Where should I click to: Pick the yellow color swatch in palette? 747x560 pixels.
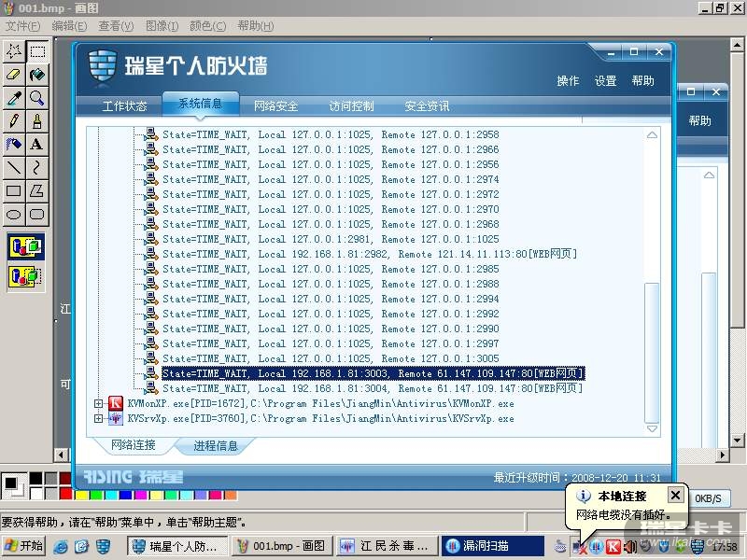coord(81,494)
